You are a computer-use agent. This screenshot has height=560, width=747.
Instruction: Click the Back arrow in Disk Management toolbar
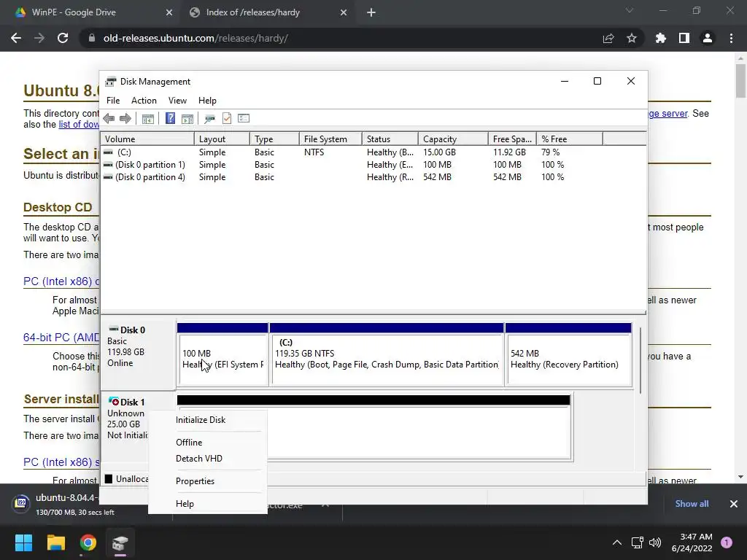(x=109, y=118)
